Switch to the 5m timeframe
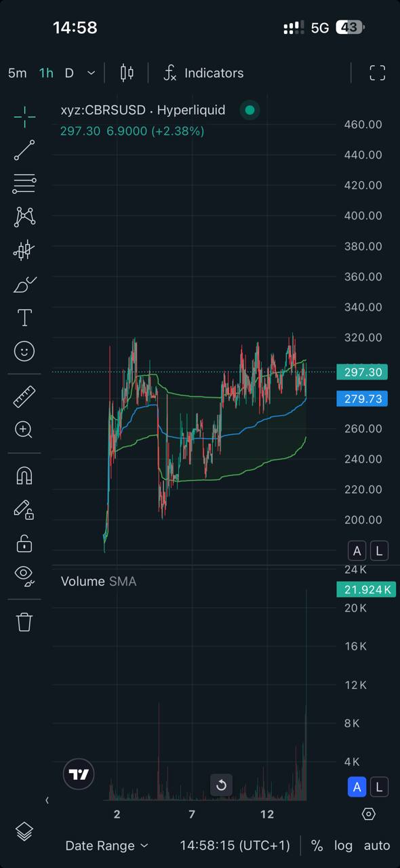Image resolution: width=400 pixels, height=868 pixels. point(18,73)
